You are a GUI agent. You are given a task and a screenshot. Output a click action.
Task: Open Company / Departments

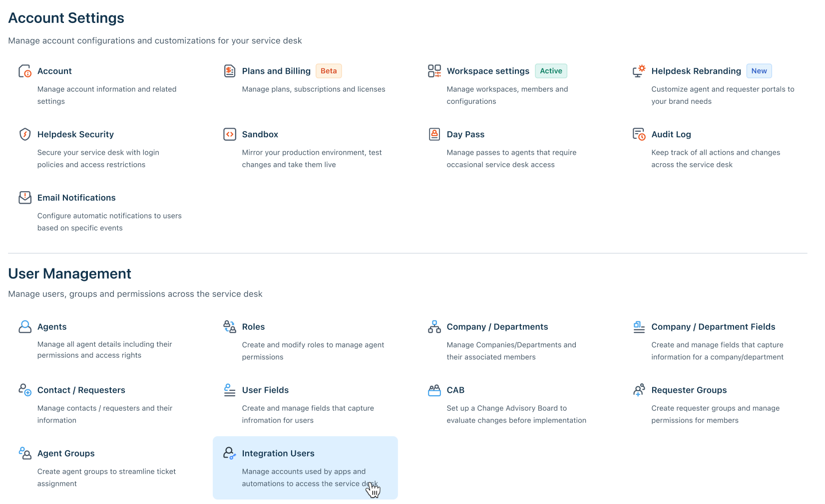point(497,327)
